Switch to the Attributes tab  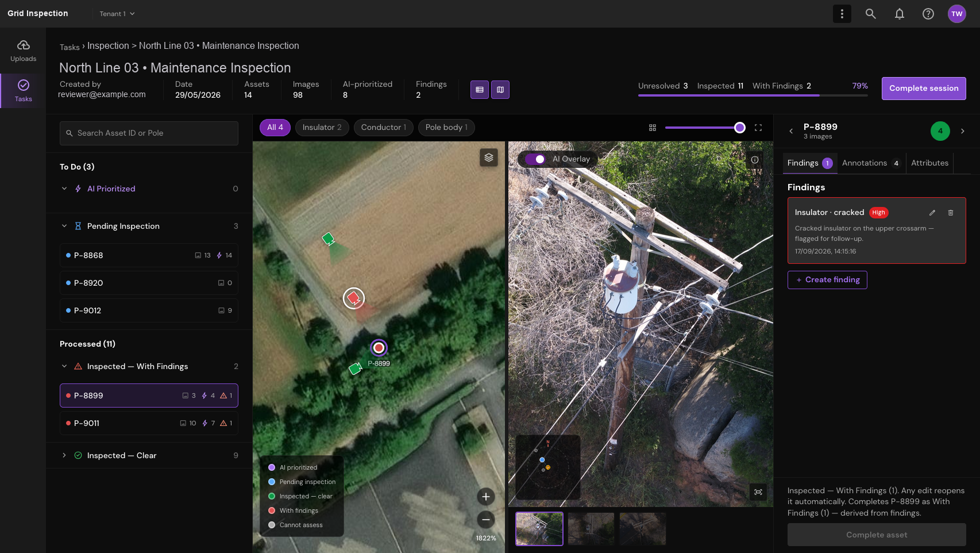(929, 163)
